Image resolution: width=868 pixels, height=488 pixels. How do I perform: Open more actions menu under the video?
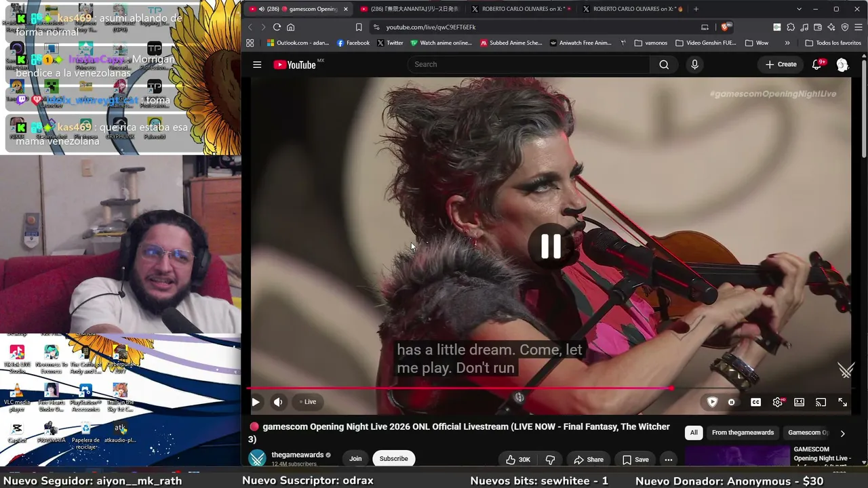668,460
